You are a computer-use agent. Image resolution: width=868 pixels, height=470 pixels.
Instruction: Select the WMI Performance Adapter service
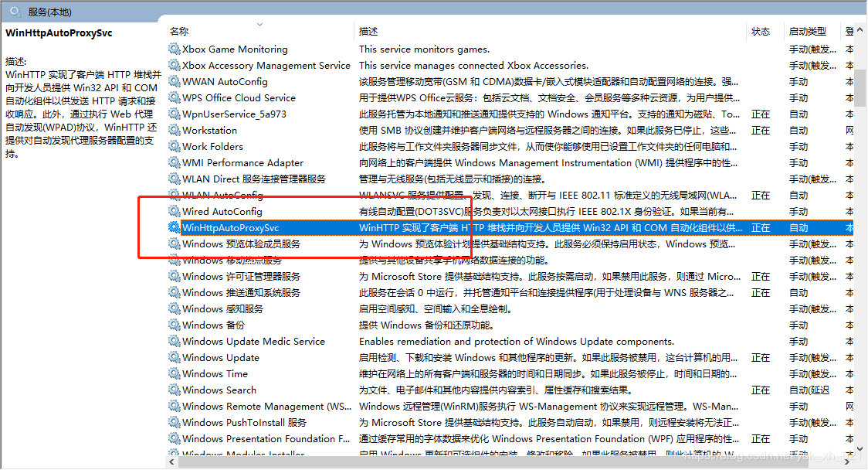242,163
